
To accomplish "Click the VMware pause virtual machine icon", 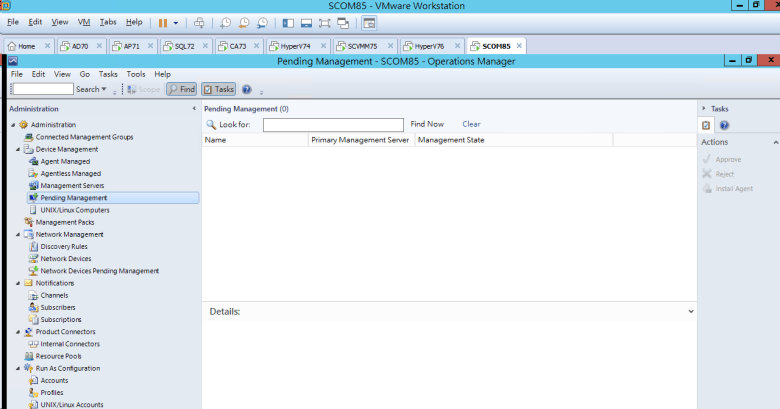I will pyautogui.click(x=162, y=22).
